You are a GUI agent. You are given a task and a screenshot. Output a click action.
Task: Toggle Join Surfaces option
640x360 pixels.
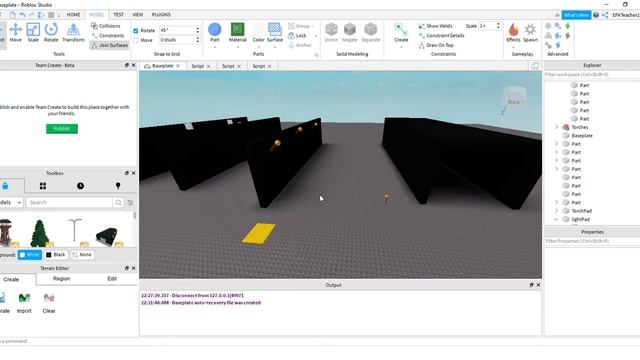click(x=109, y=45)
